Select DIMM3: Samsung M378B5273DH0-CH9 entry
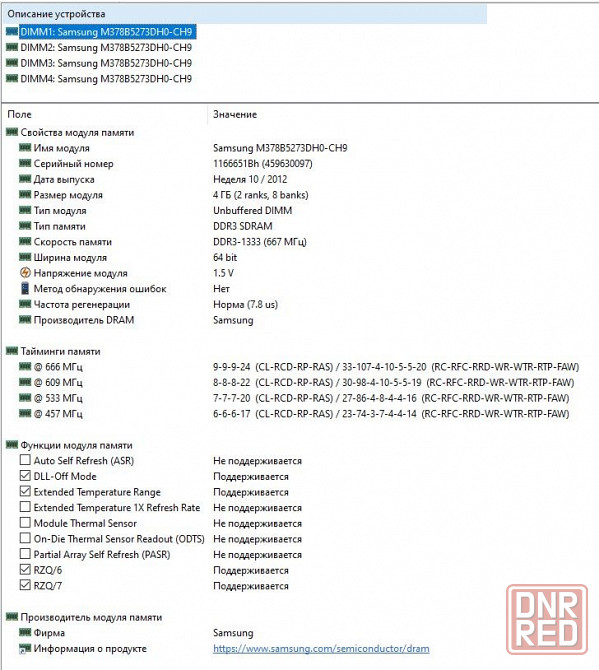 pos(106,63)
